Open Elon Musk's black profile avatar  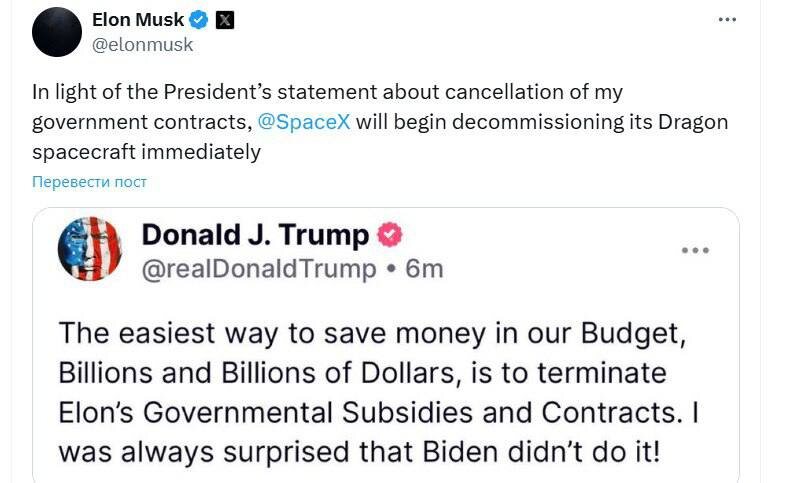click(57, 32)
